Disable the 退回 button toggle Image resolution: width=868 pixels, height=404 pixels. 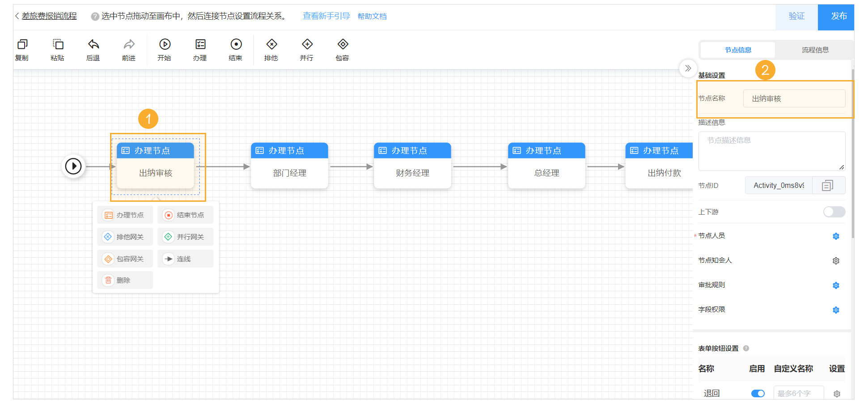758,393
